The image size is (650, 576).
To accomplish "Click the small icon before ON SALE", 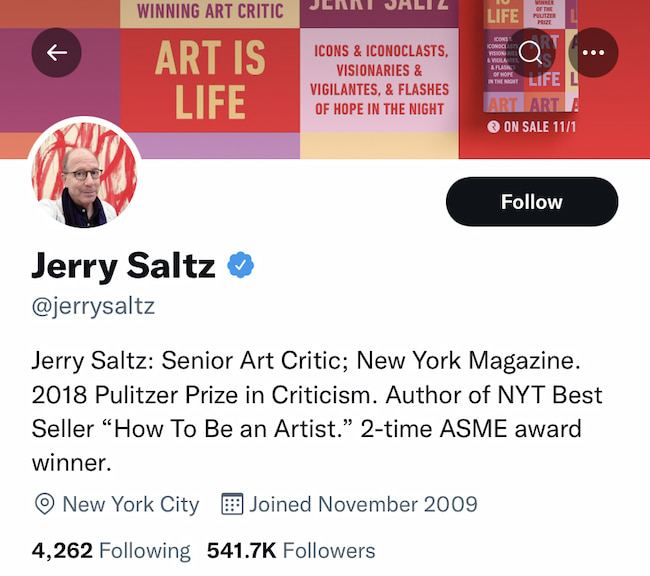I will pos(492,127).
